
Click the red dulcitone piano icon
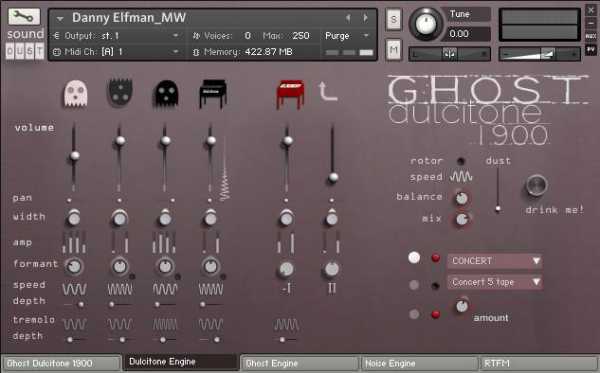pos(290,93)
